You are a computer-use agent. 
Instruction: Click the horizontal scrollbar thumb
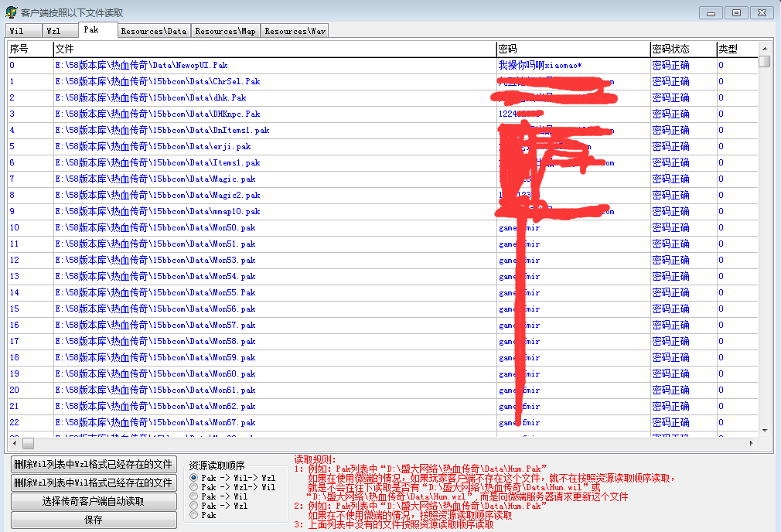(x=29, y=443)
